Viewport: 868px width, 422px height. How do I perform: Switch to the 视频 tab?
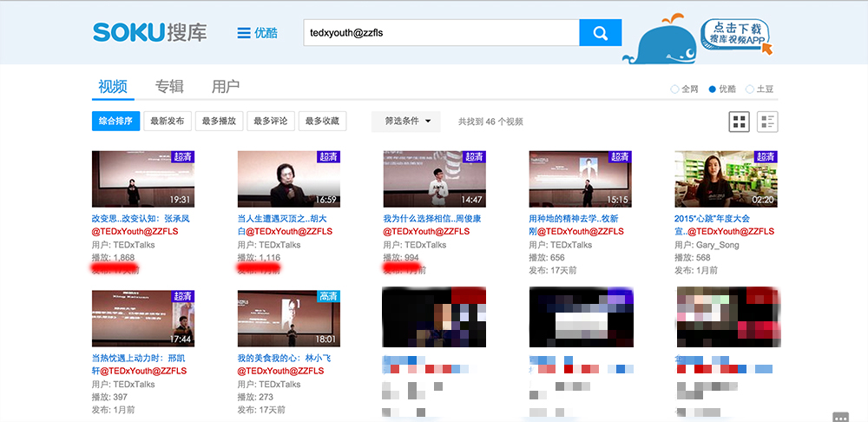pos(113,86)
